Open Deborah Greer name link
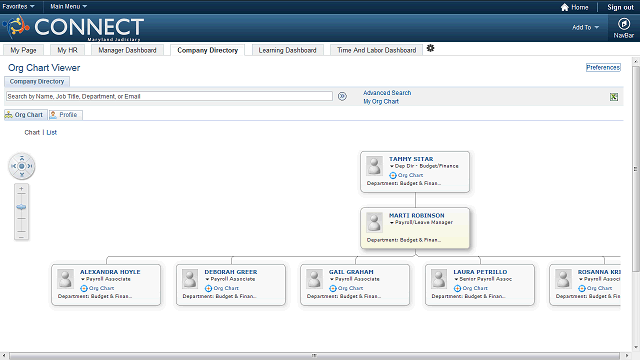This screenshot has height=360, width=640. (231, 272)
